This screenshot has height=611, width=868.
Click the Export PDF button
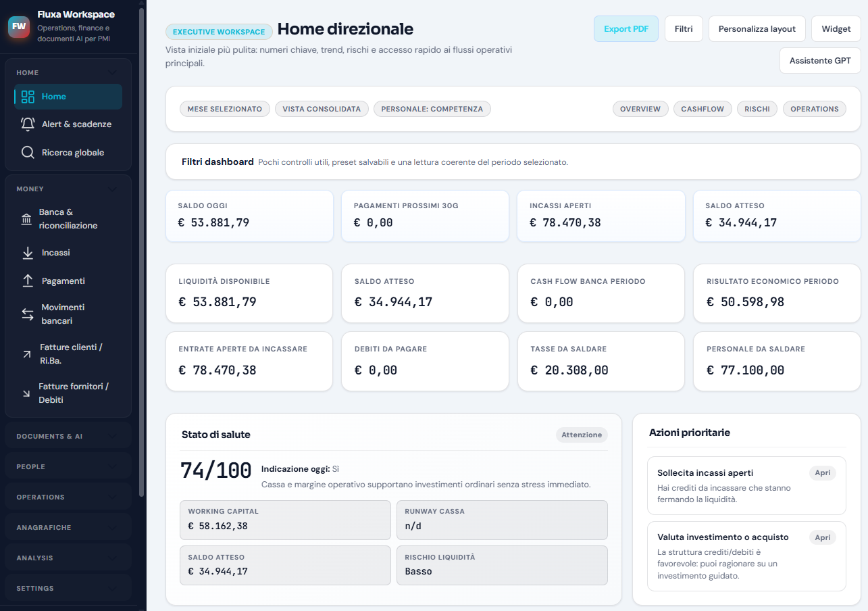[x=626, y=28]
